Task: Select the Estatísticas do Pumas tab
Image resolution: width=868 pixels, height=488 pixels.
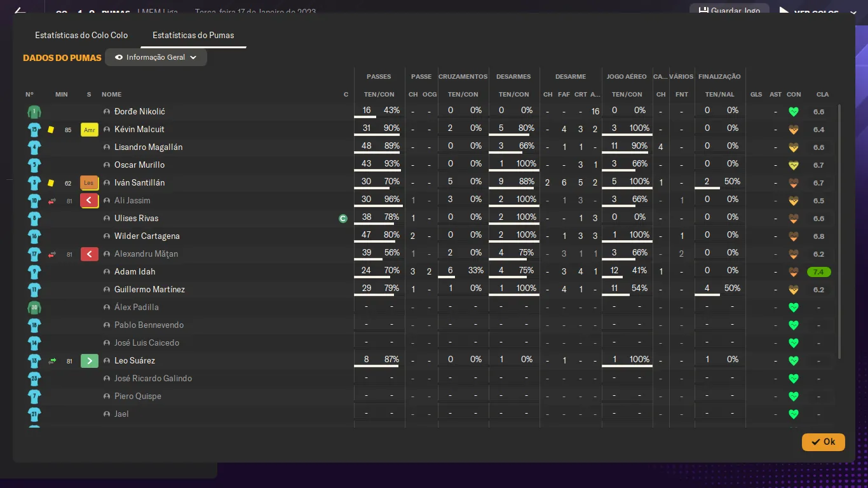Action: [x=193, y=35]
